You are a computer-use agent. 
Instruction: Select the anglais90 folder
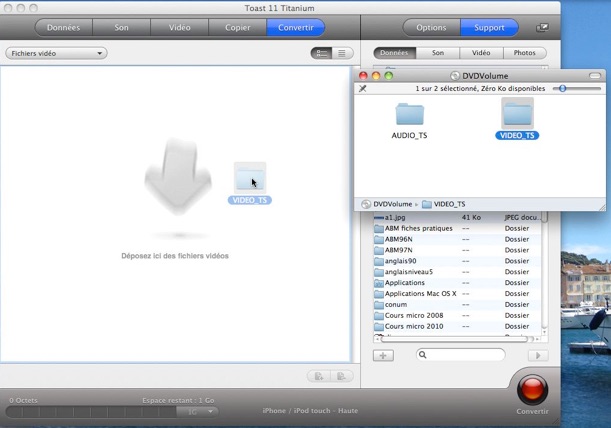(457, 261)
